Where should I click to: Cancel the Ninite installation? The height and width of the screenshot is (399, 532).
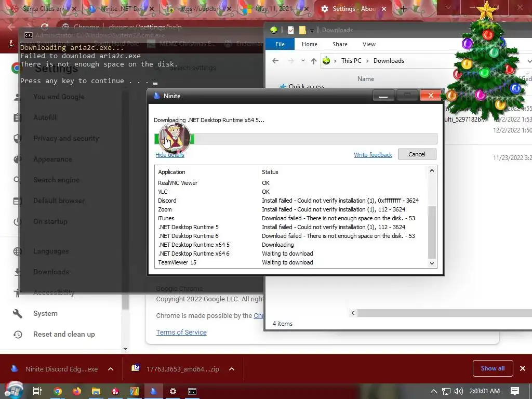coord(417,154)
